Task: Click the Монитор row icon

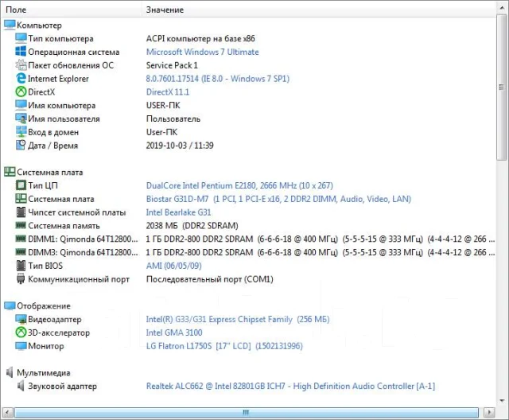Action: pyautogui.click(x=21, y=346)
